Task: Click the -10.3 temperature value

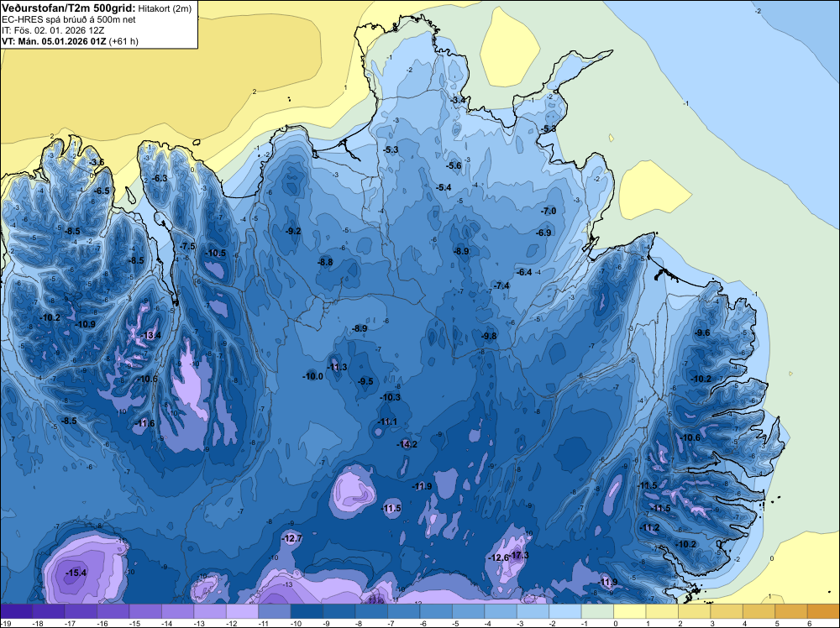Action: [x=390, y=397]
